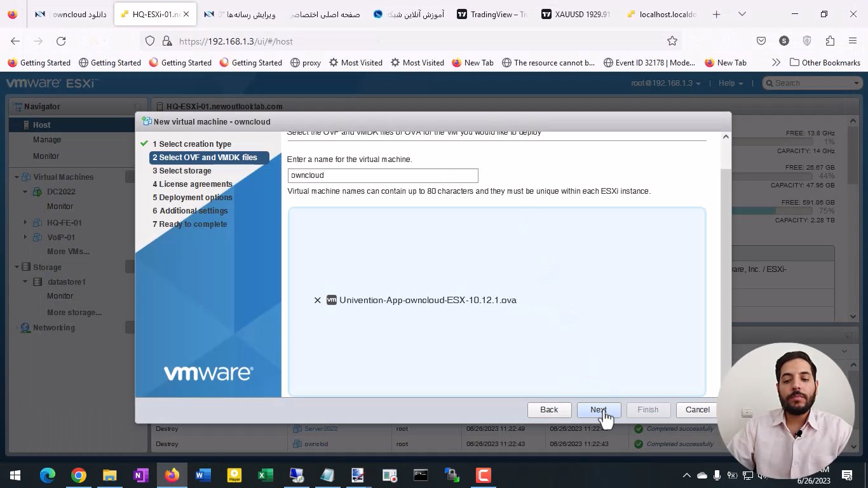
Task: Open the Command Prompt taskbar icon
Action: pyautogui.click(x=421, y=475)
